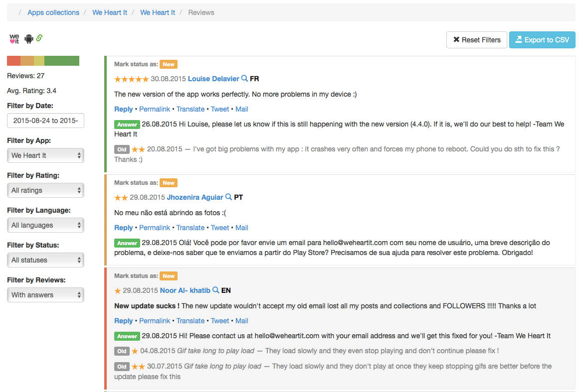The height and width of the screenshot is (392, 582).
Task: Click the Reset Filters button
Action: [476, 40]
